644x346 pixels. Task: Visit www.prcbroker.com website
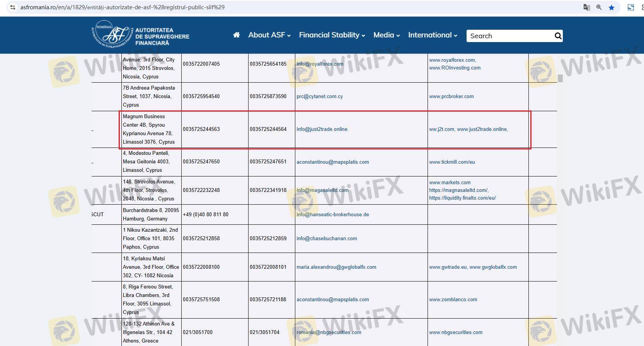[x=451, y=97]
